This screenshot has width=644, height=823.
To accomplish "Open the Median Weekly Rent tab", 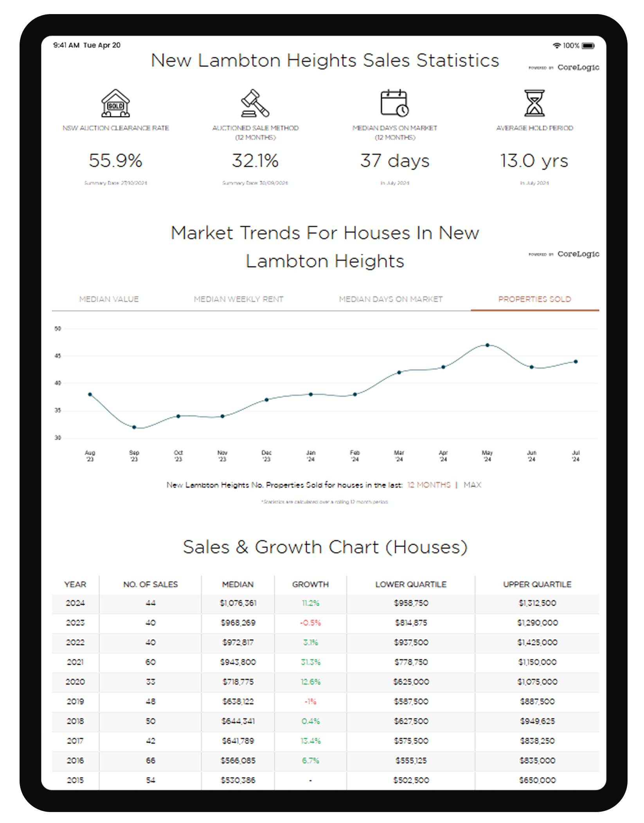I will point(238,299).
